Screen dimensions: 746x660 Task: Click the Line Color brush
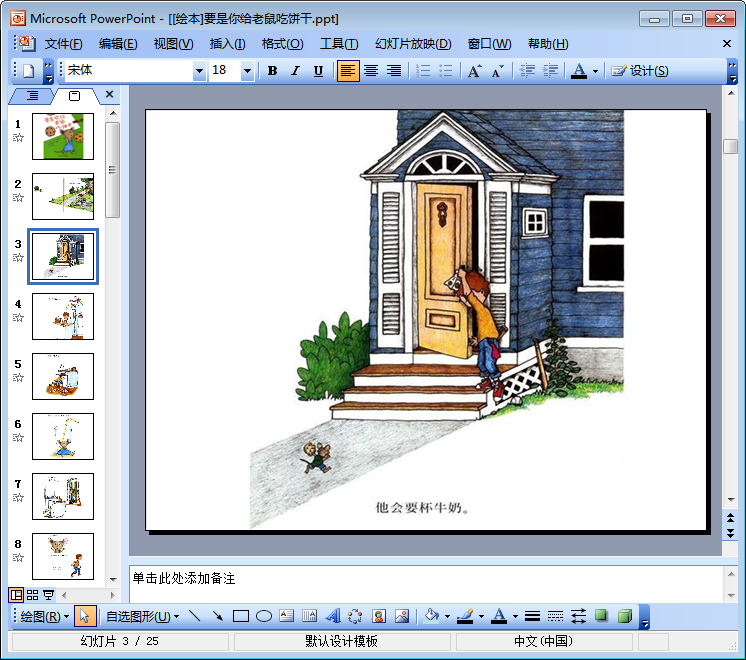tap(465, 616)
